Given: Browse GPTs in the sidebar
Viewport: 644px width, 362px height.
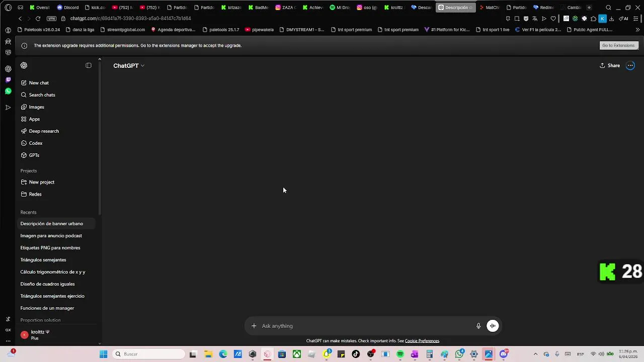Looking at the screenshot, I should click(56, 155).
